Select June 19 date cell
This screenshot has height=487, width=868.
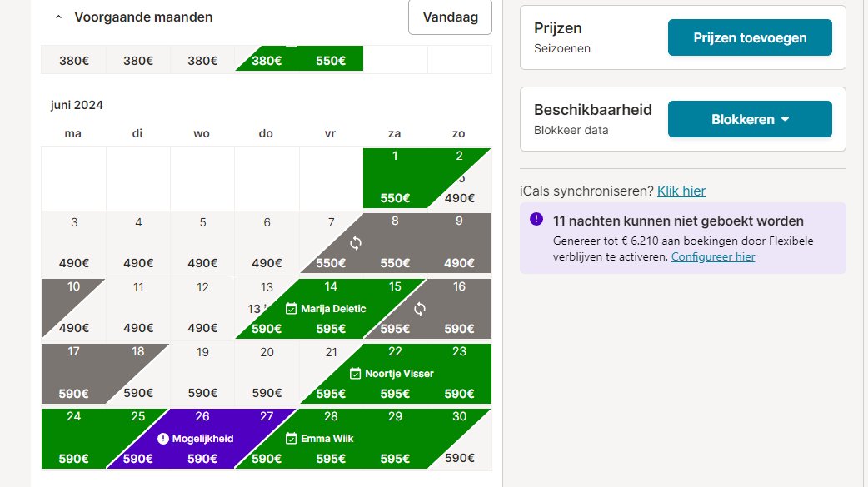click(x=202, y=373)
